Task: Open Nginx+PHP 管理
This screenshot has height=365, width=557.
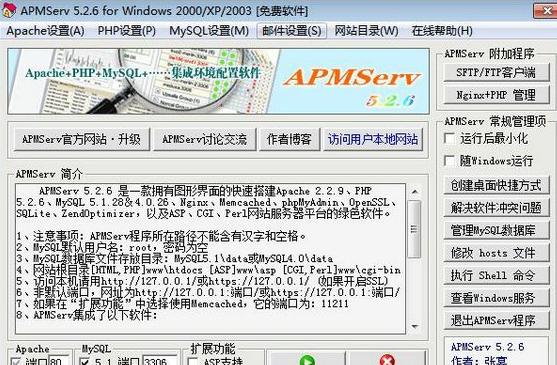Action: [x=496, y=95]
